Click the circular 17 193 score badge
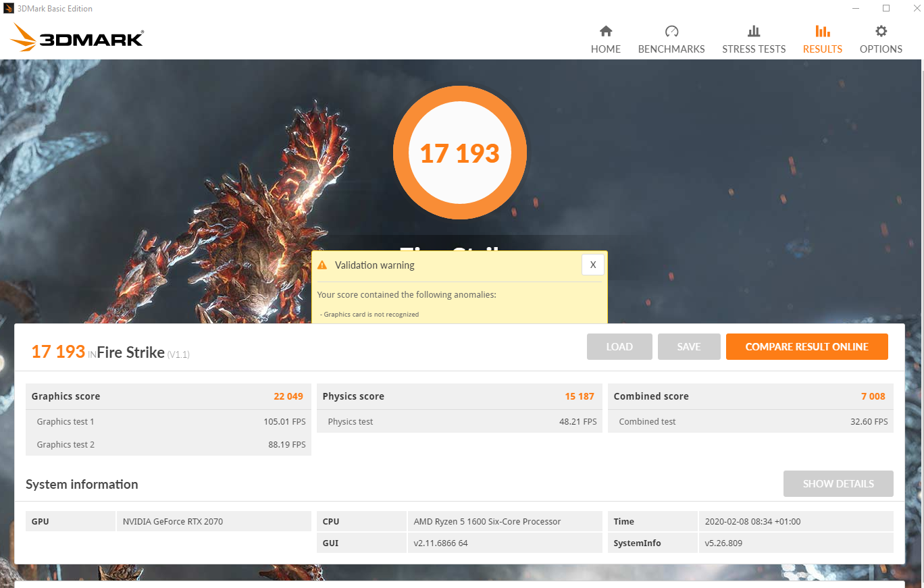This screenshot has width=924, height=588. 460,153
